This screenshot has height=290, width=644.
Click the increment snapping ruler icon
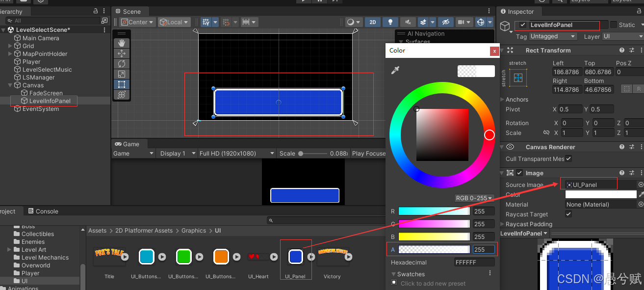click(246, 22)
